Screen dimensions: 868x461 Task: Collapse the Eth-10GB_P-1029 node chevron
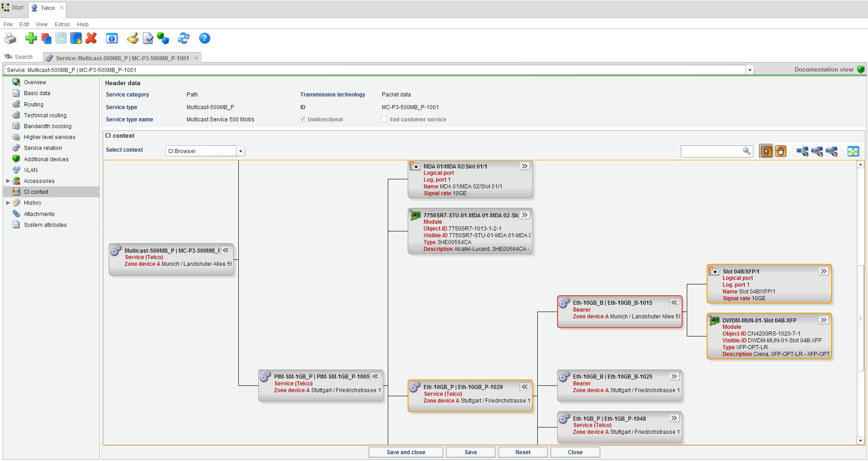(525, 387)
